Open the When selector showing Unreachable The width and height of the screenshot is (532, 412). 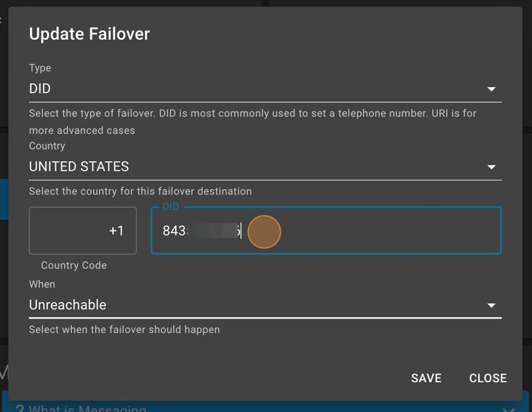pos(253,305)
